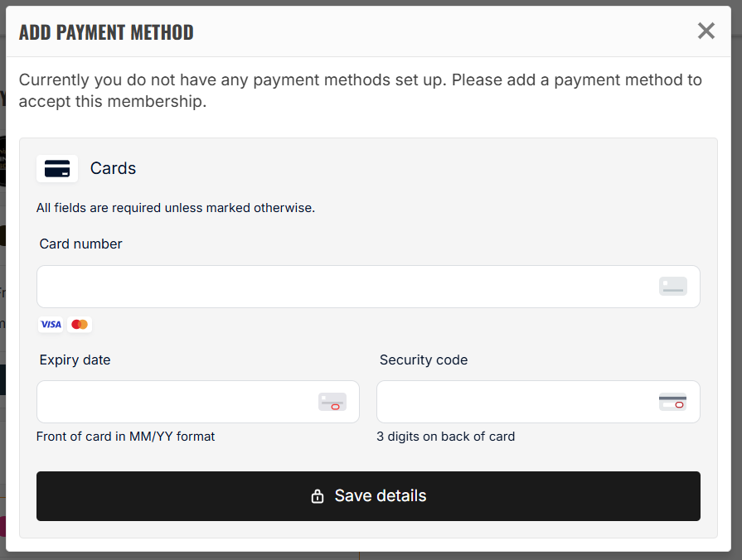Select the Cards payment method heading

113,168
